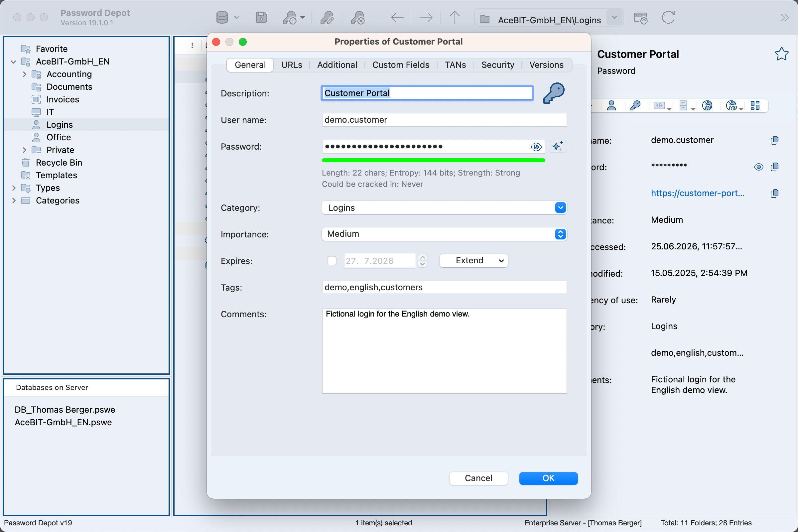Screen dimensions: 798x532
Task: Go back with the left arrow
Action: tap(397, 17)
